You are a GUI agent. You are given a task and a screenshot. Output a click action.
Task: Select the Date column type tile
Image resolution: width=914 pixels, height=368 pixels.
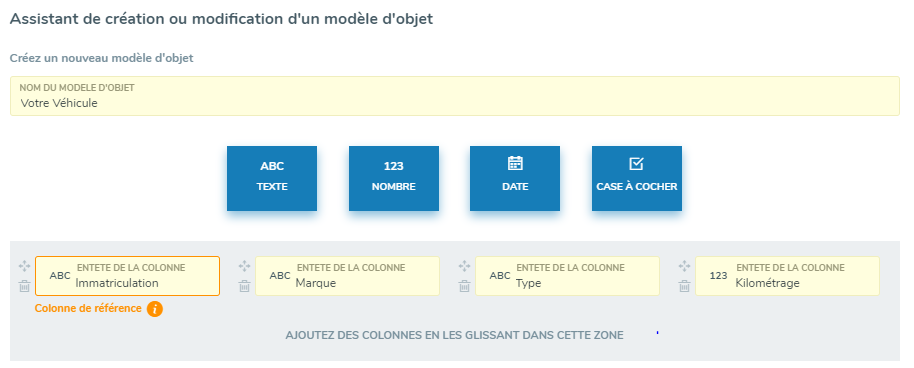click(x=515, y=178)
